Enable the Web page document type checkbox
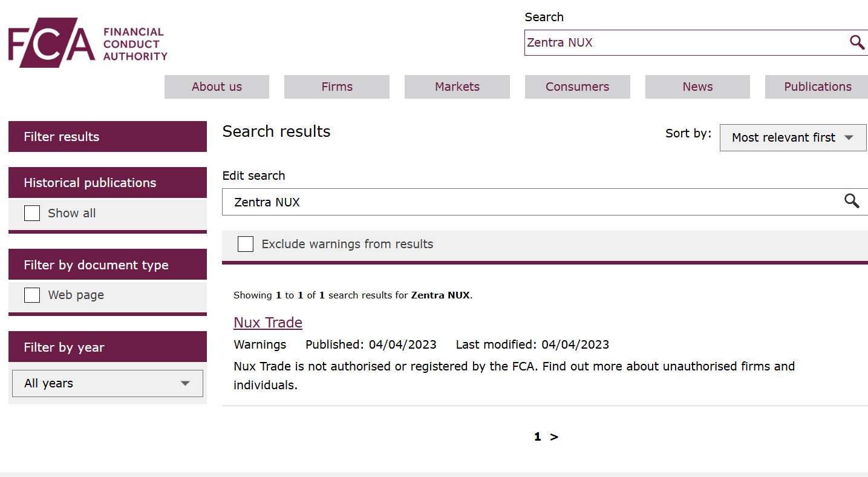The image size is (868, 477). (32, 295)
